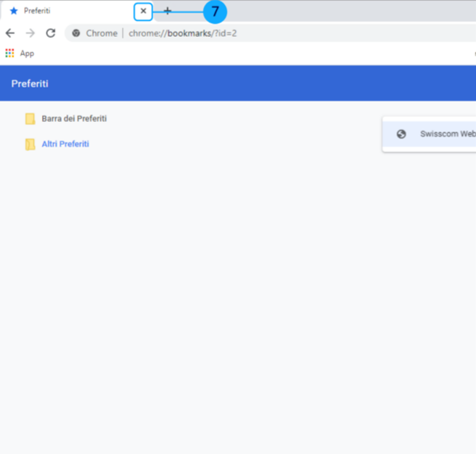Go back to the previous page
The width and height of the screenshot is (476, 454).
(10, 33)
